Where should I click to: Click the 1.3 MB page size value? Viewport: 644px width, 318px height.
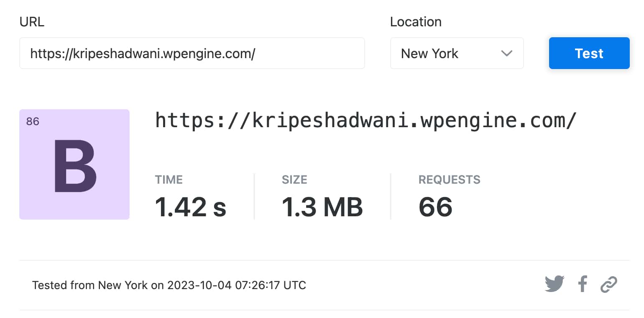click(322, 207)
